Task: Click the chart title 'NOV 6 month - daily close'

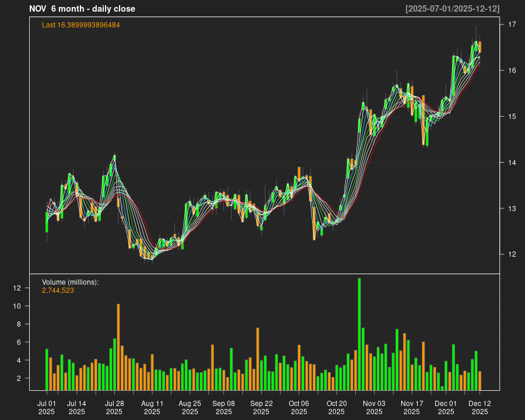Action: pyautogui.click(x=82, y=9)
